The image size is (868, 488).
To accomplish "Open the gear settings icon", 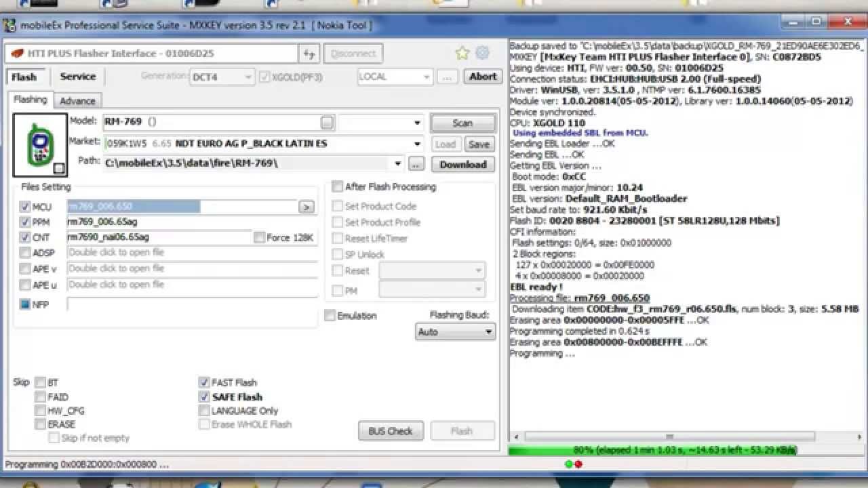I will coord(482,53).
